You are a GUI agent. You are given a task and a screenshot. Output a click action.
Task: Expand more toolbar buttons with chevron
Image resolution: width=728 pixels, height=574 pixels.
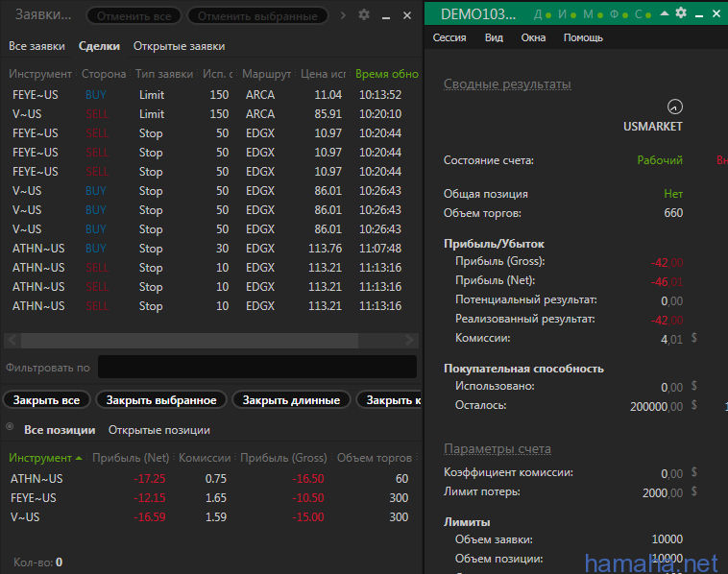coord(344,15)
